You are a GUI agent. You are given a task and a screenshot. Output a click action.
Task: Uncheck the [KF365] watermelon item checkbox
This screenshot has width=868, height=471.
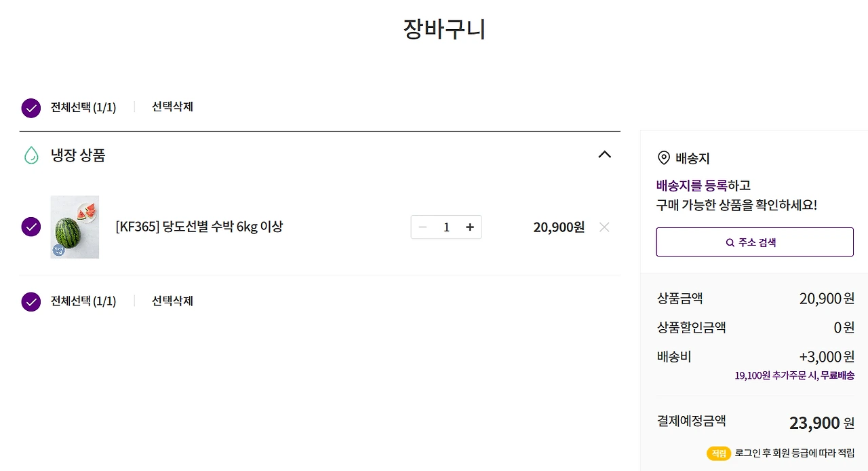[x=31, y=227]
